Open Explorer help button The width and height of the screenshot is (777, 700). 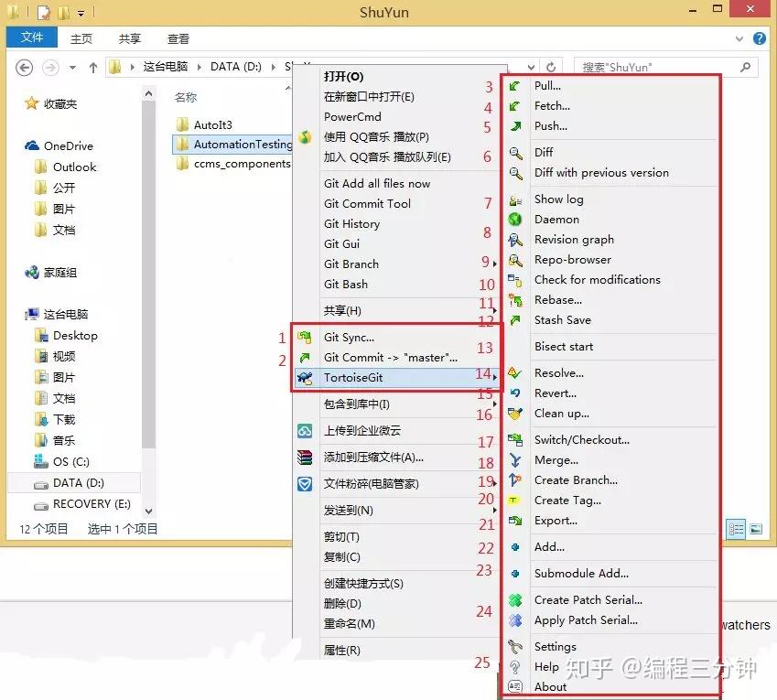(x=760, y=38)
